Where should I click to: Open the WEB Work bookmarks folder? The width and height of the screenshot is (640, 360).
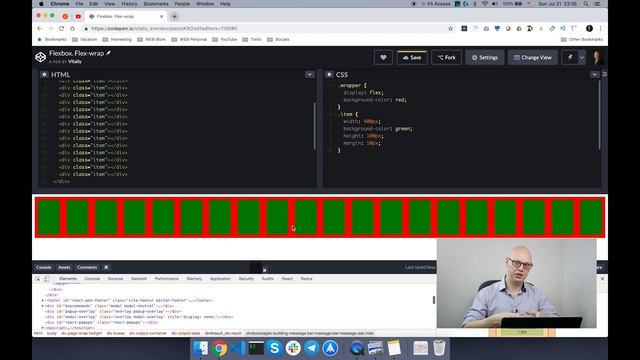pyautogui.click(x=151, y=40)
